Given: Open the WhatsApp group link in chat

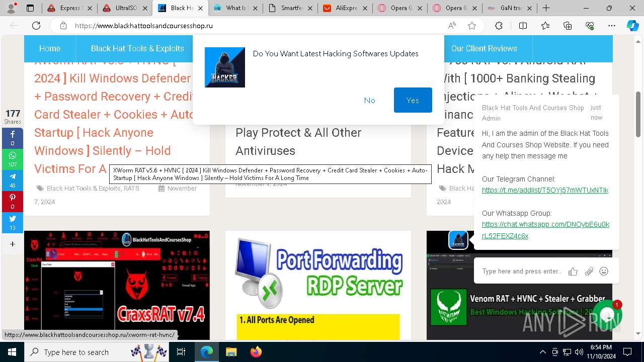Looking at the screenshot, I should click(545, 230).
